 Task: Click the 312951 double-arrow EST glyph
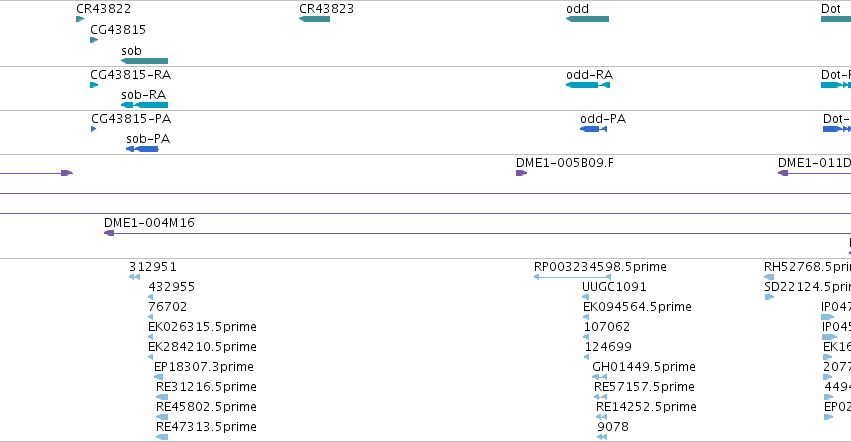(x=135, y=277)
